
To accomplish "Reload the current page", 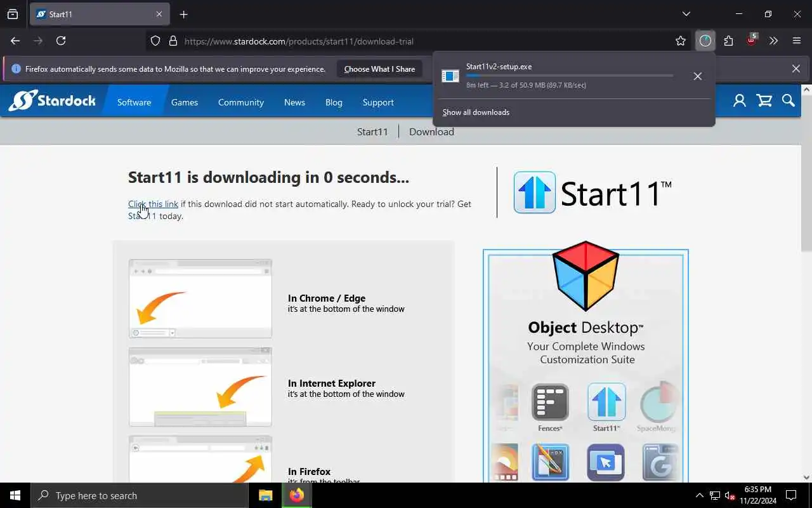I will click(61, 41).
